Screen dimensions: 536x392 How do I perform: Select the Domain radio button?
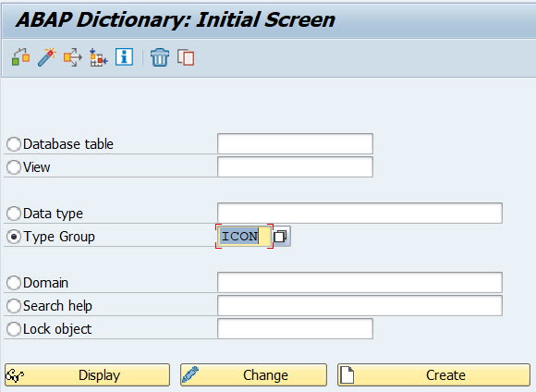tap(14, 283)
